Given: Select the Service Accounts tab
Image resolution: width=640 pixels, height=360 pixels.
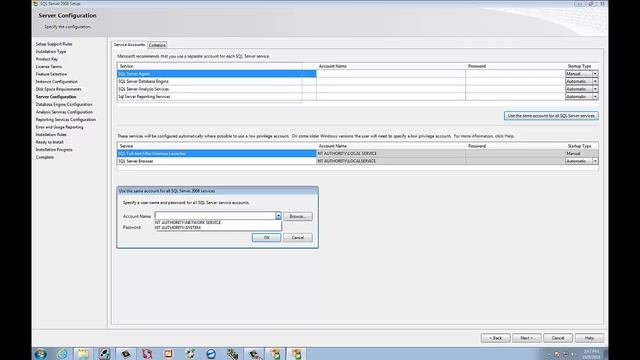Looking at the screenshot, I should (129, 44).
